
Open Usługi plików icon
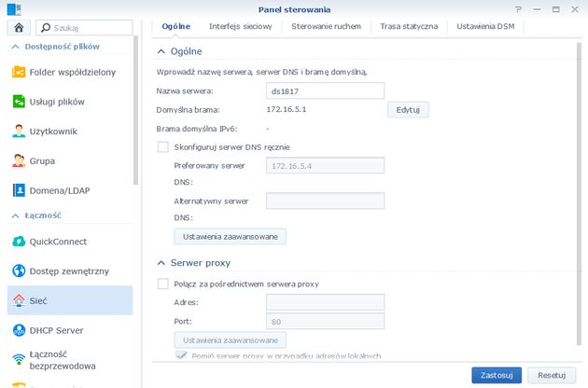point(19,102)
